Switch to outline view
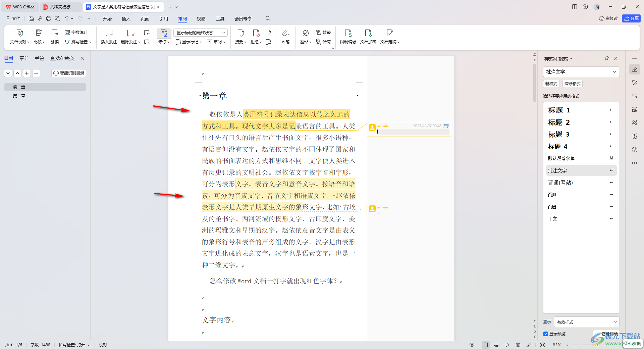 point(496,345)
